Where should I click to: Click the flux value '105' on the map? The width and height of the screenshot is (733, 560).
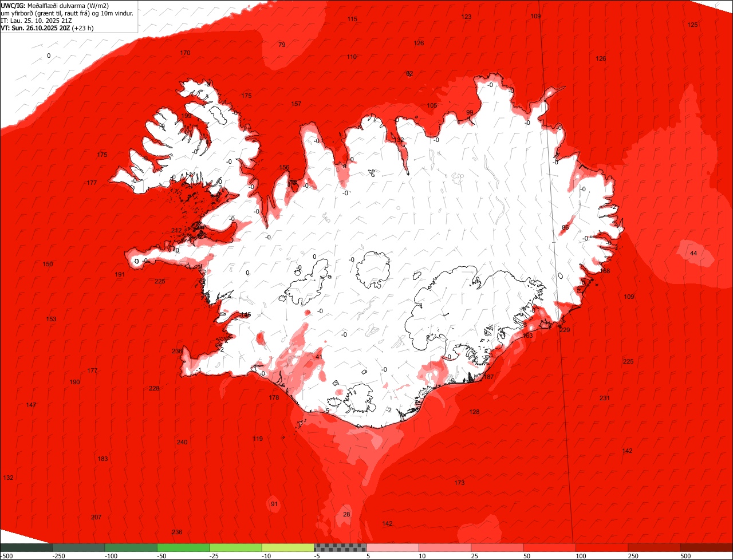pyautogui.click(x=432, y=105)
